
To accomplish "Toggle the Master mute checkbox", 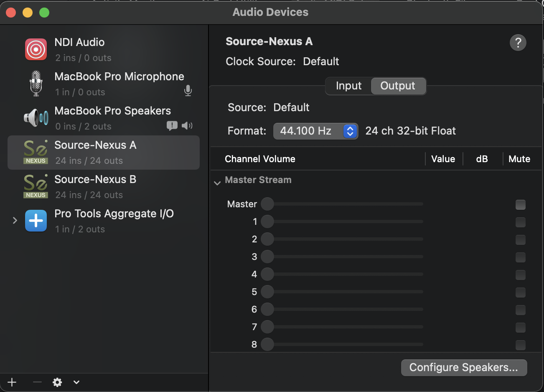I will [520, 204].
